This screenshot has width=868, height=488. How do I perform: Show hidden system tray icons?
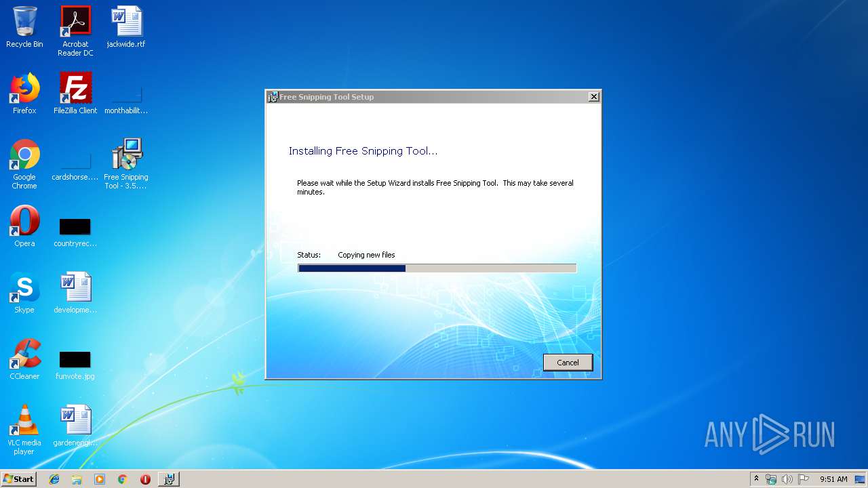click(756, 479)
